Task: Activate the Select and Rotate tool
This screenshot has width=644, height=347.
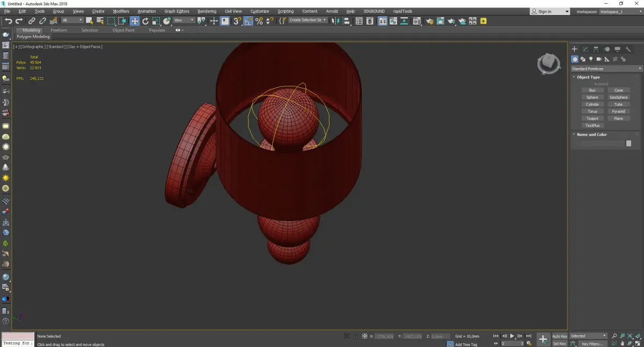Action: [145, 21]
